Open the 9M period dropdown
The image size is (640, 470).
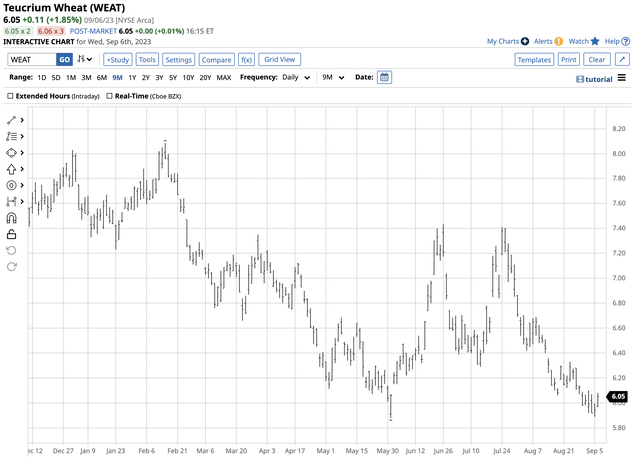(333, 77)
